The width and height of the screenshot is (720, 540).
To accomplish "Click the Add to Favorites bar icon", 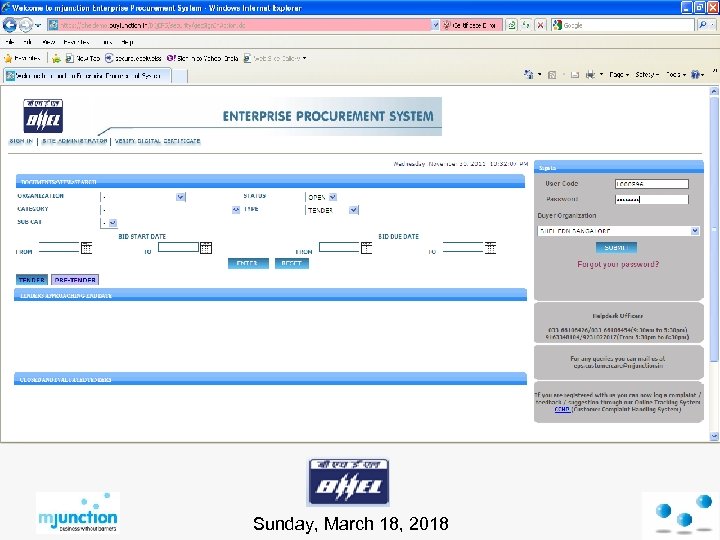I will tap(56, 58).
